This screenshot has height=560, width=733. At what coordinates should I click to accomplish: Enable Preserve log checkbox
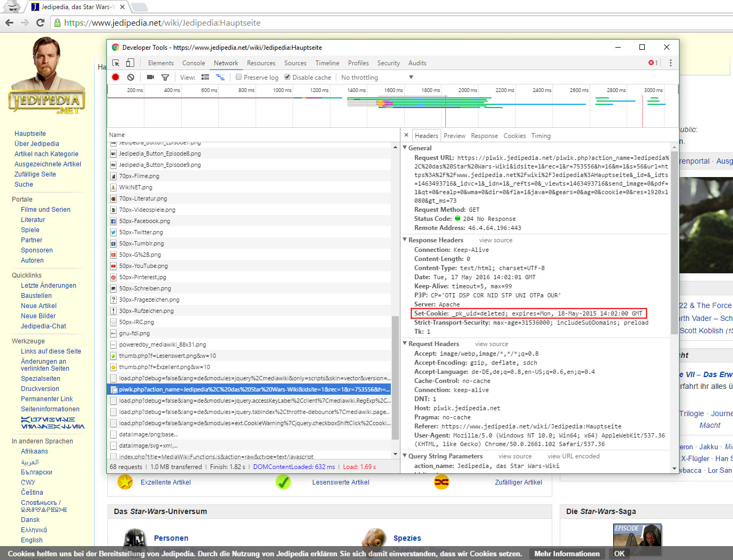pos(239,77)
